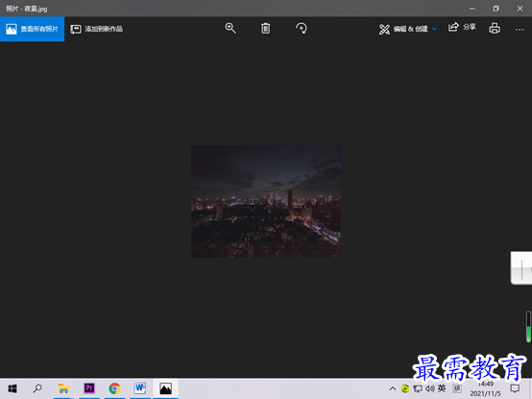Show hidden system tray icons
Viewport: 532px width, 399px height.
pyautogui.click(x=393, y=388)
